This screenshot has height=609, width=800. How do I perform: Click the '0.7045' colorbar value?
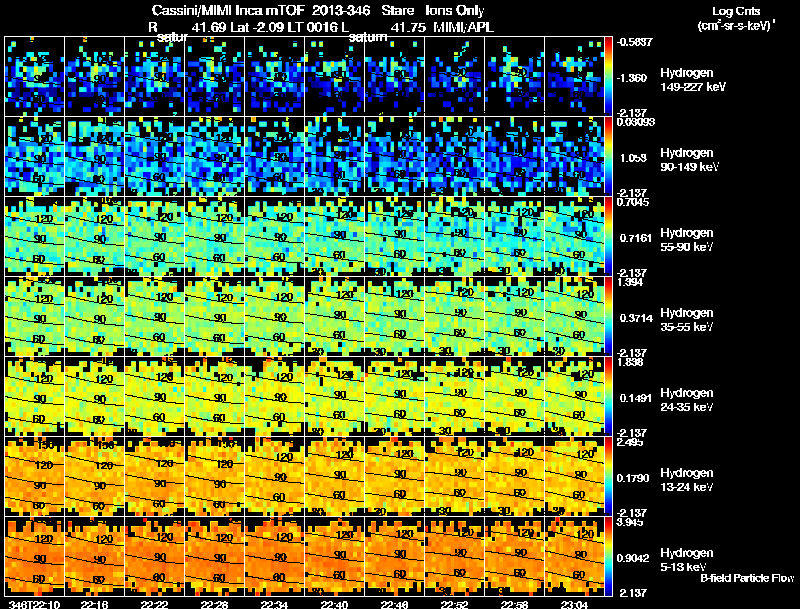tap(633, 202)
